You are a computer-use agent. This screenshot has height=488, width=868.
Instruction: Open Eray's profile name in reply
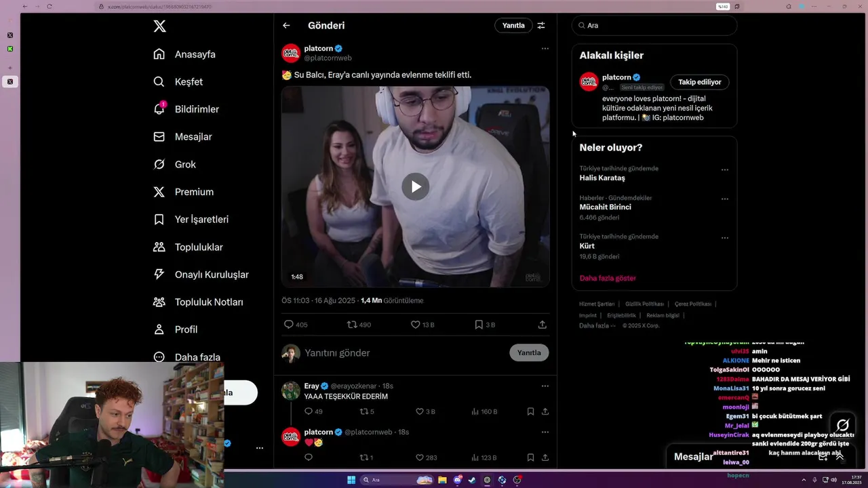(311, 386)
